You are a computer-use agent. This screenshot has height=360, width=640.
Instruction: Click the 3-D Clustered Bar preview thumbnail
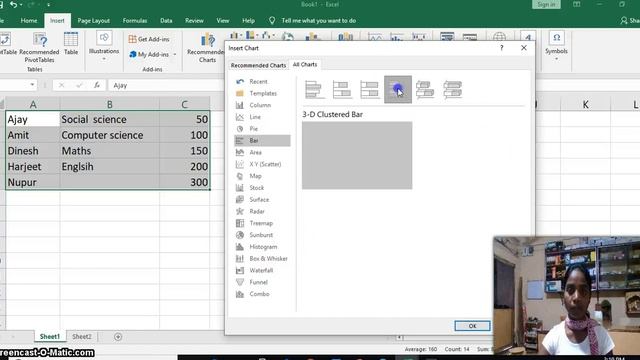pyautogui.click(x=357, y=156)
